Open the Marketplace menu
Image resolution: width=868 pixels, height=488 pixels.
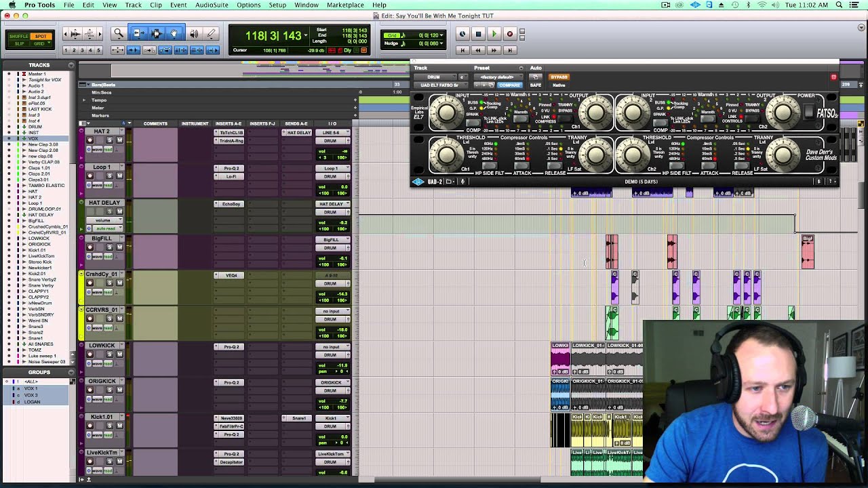[345, 5]
